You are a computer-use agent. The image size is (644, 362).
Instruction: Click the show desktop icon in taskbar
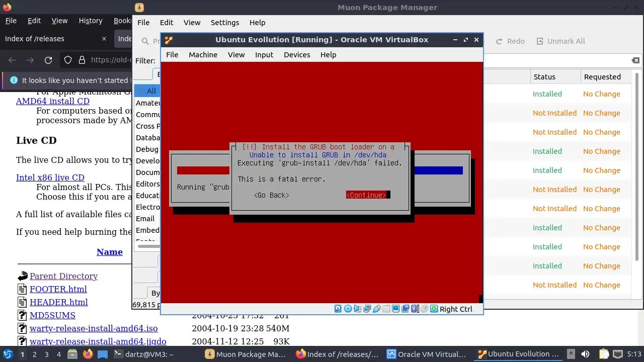[x=102, y=354]
